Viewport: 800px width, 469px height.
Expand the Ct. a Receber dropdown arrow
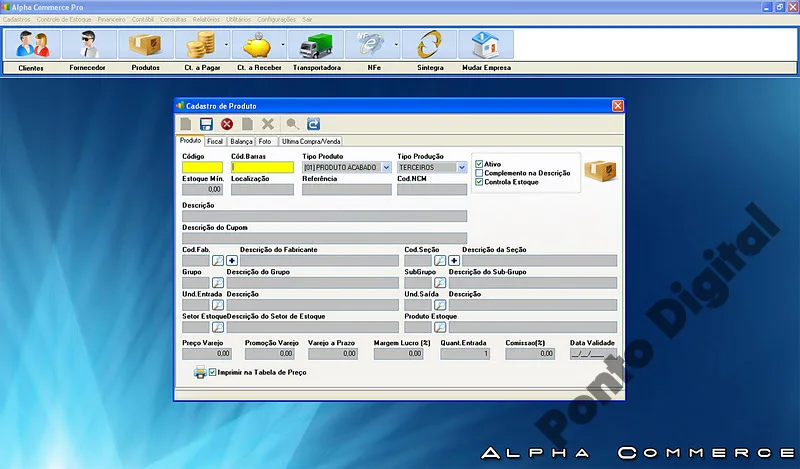283,44
